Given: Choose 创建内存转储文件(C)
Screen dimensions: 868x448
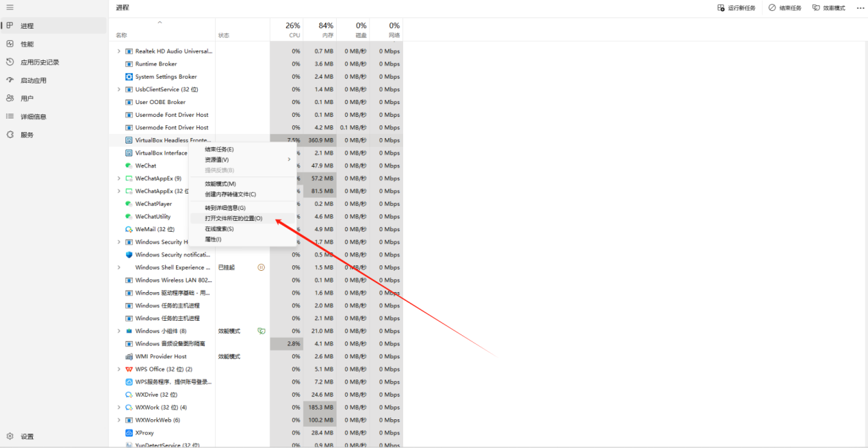Looking at the screenshot, I should click(242, 194).
